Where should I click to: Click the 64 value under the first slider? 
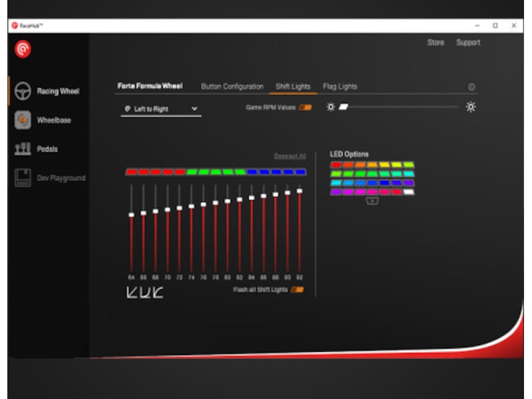131,277
